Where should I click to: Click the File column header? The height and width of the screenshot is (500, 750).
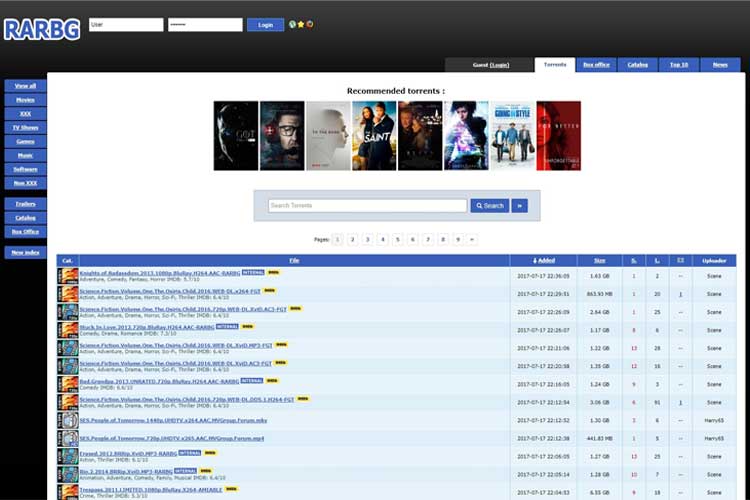coord(294,261)
